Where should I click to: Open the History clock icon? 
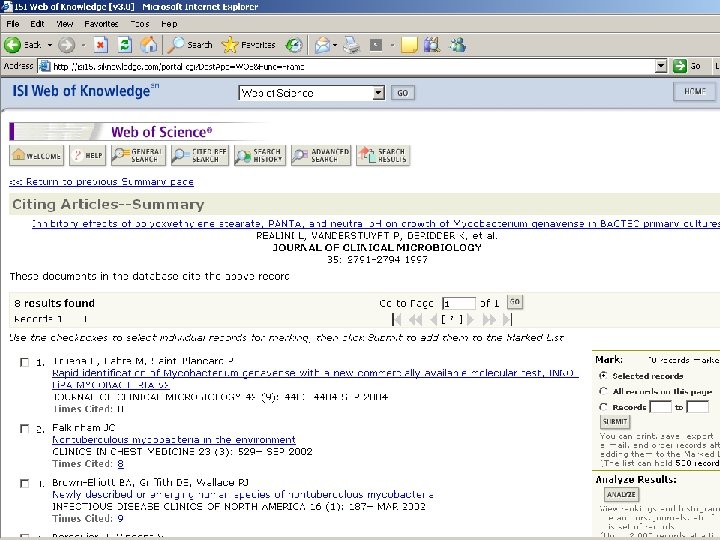[294, 45]
